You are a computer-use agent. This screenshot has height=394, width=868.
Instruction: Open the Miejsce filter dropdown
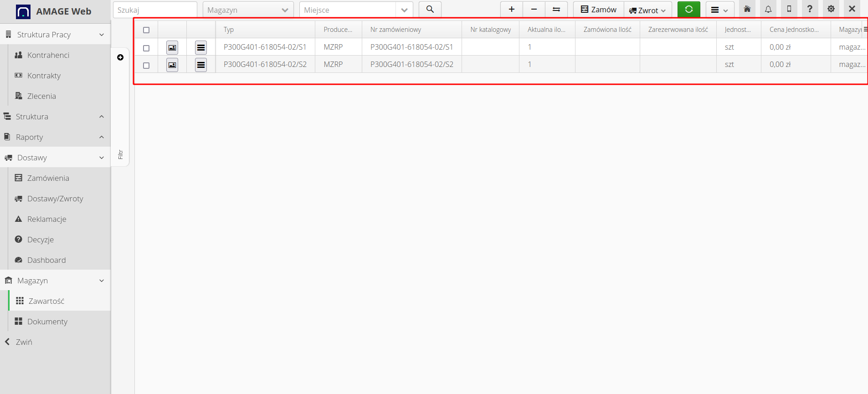356,10
